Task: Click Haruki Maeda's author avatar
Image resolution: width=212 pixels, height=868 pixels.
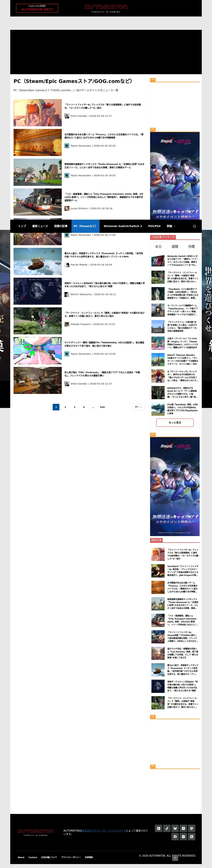Action: 67,264
